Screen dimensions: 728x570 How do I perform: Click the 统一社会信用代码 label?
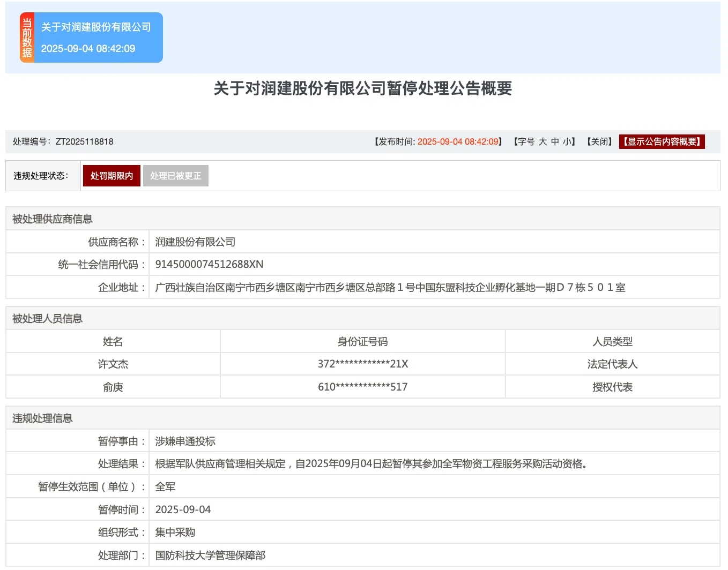[x=102, y=264]
